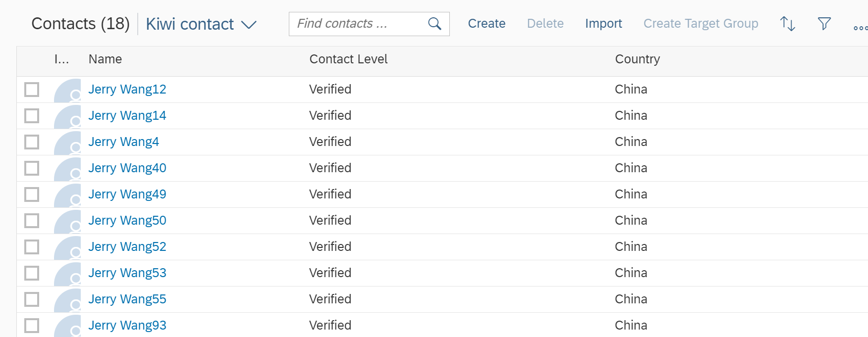
Task: Click the Contacts (18) title
Action: point(80,24)
